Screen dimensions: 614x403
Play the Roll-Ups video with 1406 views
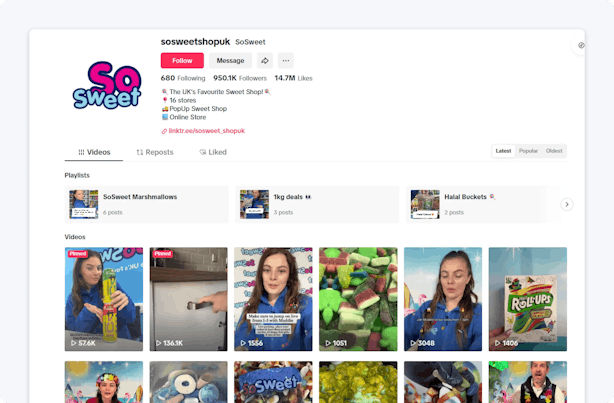pos(527,299)
